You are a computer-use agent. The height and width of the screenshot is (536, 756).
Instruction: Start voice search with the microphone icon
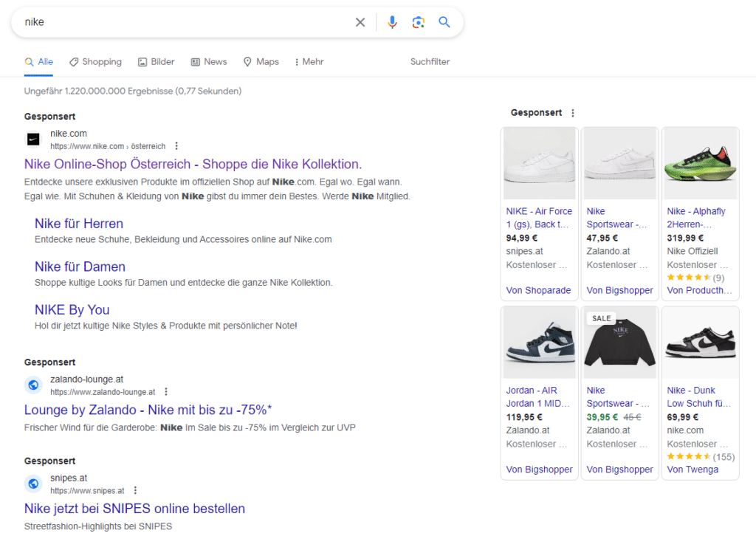393,22
